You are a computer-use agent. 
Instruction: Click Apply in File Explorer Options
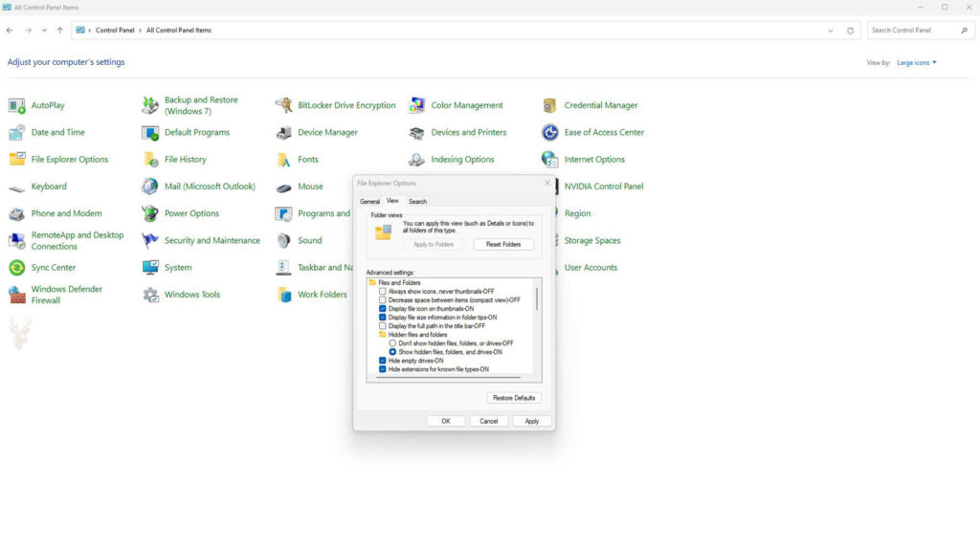point(532,421)
